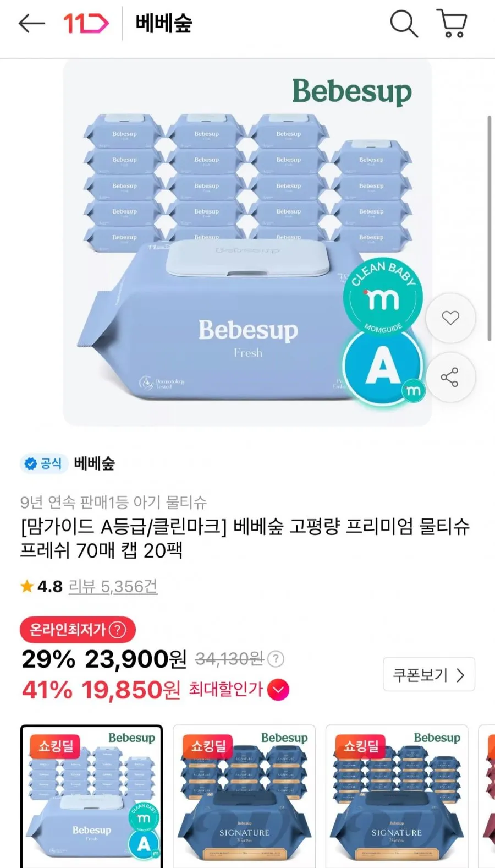Click the 베베숲 header title
495x868 pixels.
[x=163, y=24]
